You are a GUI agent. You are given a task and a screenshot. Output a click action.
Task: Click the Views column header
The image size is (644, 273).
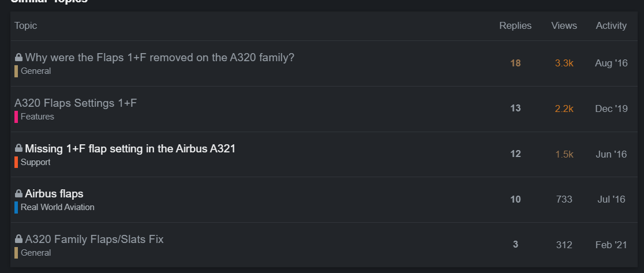[x=564, y=26]
